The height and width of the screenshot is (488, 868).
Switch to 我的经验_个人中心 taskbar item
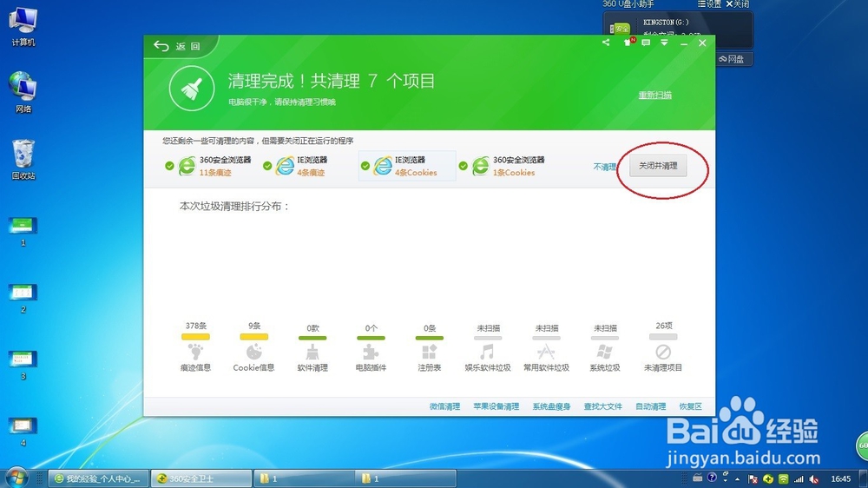[99, 478]
